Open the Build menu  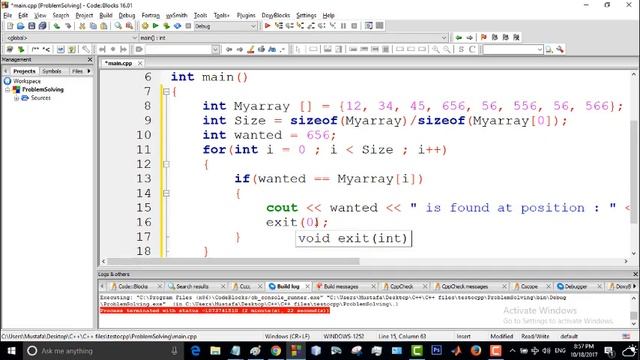[x=106, y=15]
